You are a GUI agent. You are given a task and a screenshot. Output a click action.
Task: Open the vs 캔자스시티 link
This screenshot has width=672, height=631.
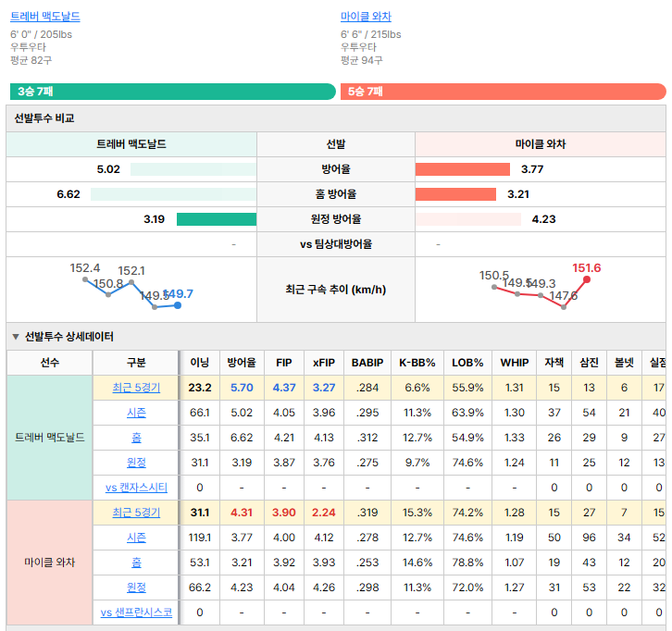tap(136, 488)
